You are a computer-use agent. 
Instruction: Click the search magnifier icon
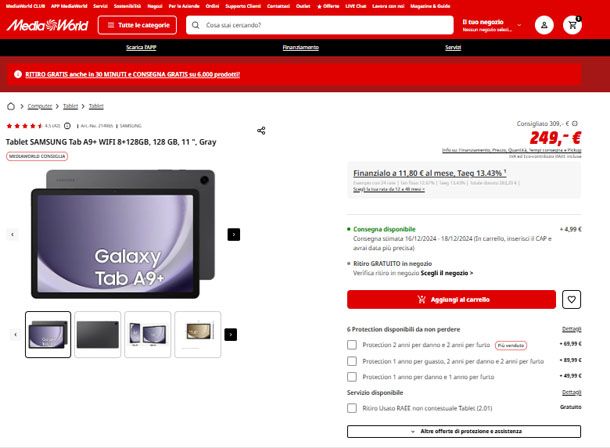[196, 25]
